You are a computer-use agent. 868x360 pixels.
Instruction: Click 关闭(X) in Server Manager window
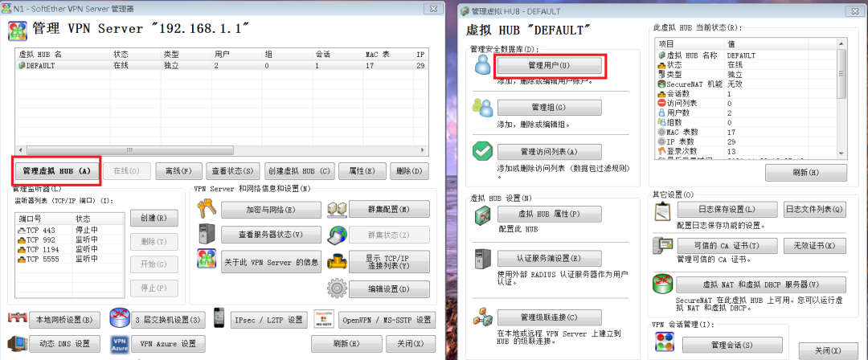pos(410,343)
